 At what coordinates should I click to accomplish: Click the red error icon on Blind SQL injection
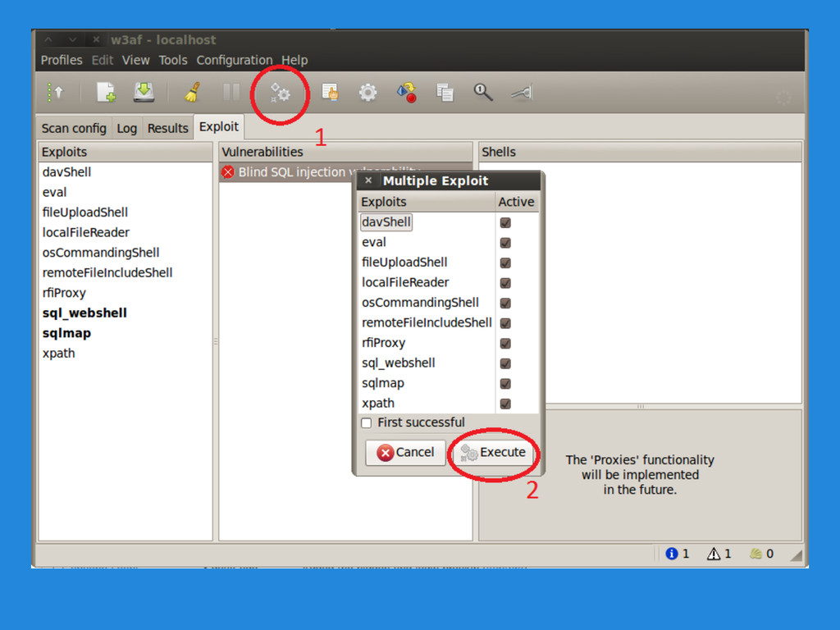228,172
